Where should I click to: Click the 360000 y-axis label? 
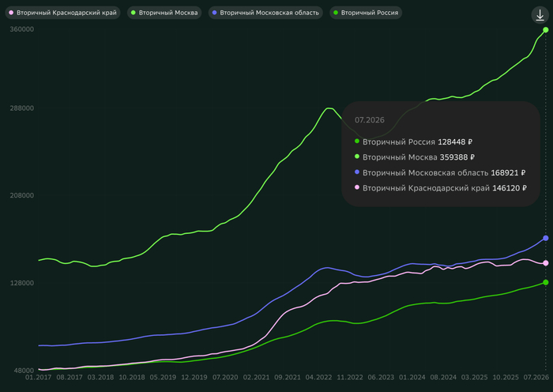click(x=22, y=29)
